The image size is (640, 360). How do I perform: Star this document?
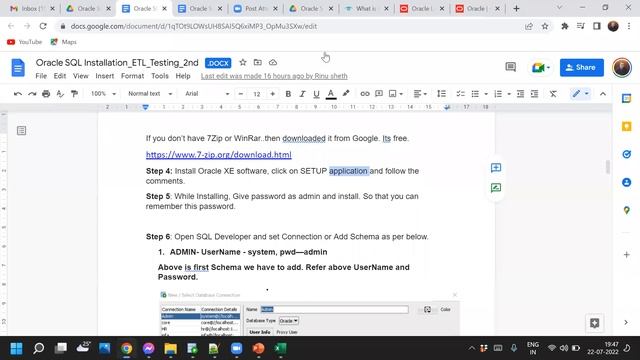[x=243, y=62]
